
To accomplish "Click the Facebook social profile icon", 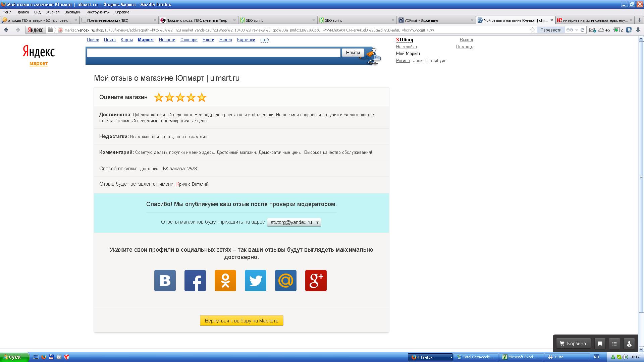I will click(x=195, y=281).
